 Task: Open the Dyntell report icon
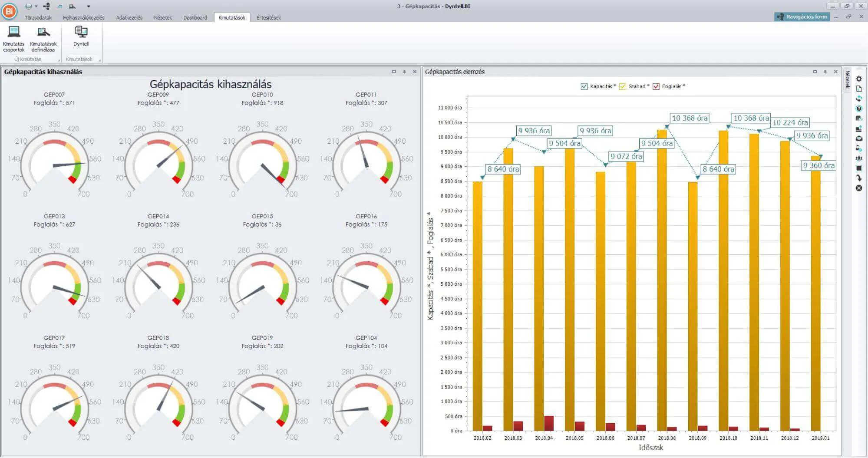pyautogui.click(x=81, y=36)
